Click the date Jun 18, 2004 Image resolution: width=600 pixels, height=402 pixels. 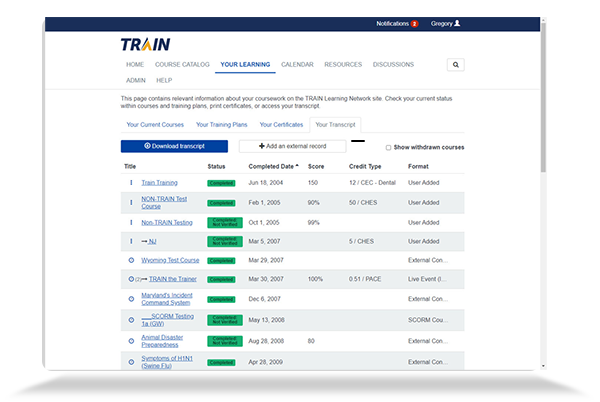266,182
